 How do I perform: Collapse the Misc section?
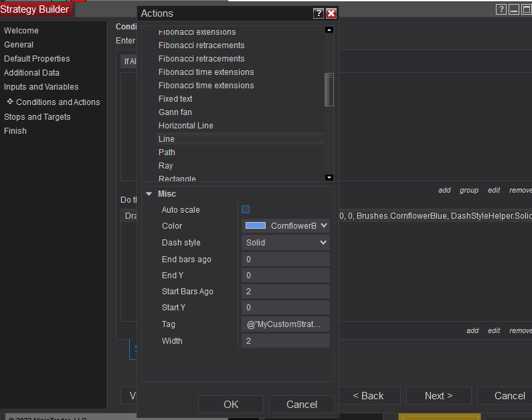149,194
